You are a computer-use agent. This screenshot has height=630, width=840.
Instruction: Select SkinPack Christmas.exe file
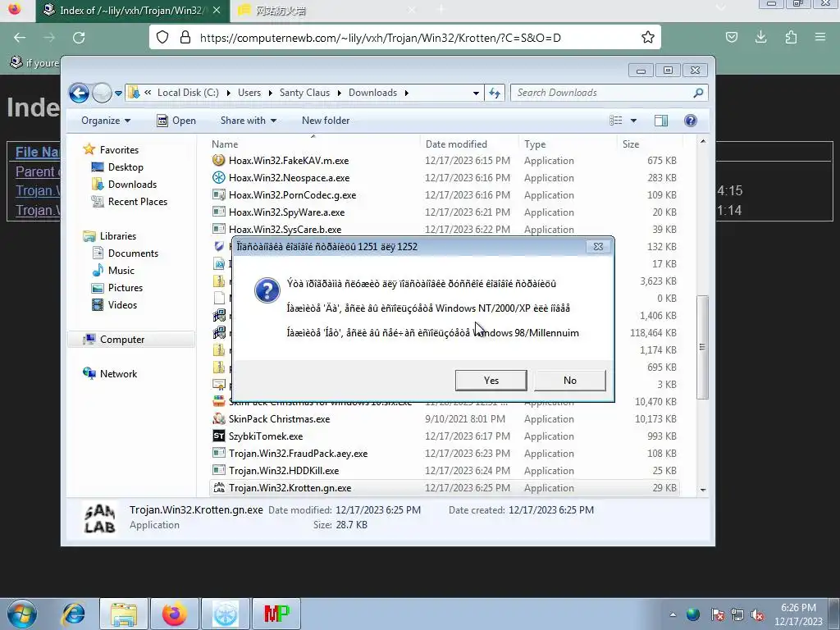[x=445, y=419]
